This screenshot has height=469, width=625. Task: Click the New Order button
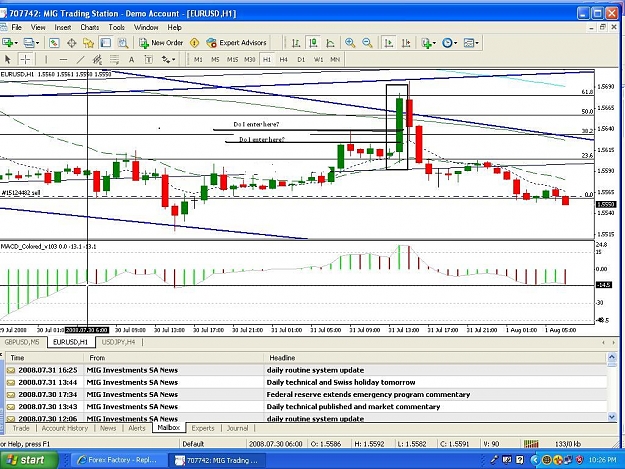161,43
